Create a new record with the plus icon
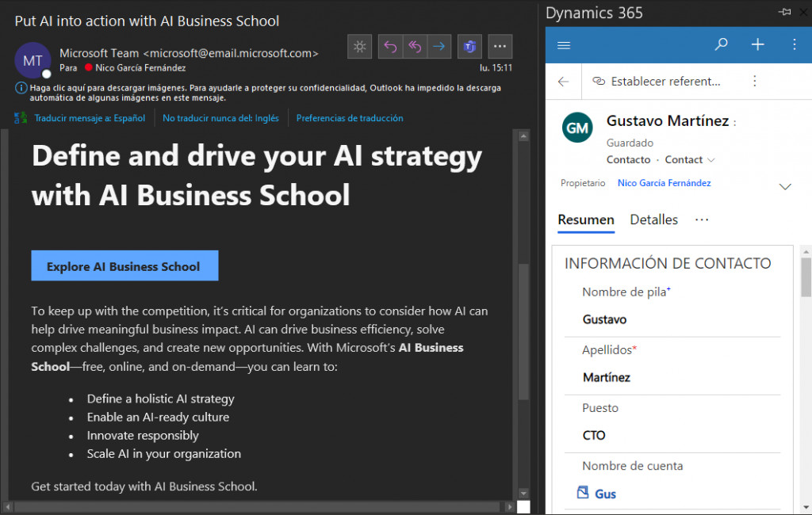The height and width of the screenshot is (515, 812). [x=757, y=45]
